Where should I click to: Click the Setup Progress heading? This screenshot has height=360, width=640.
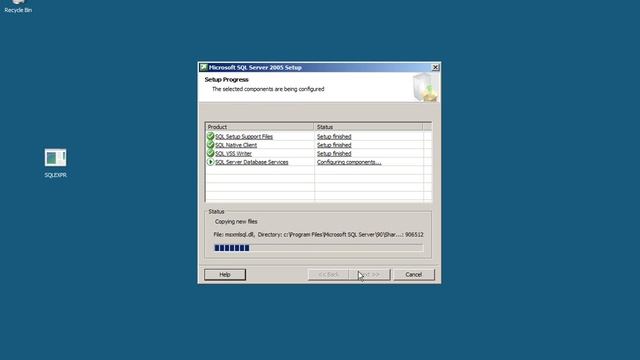click(227, 80)
